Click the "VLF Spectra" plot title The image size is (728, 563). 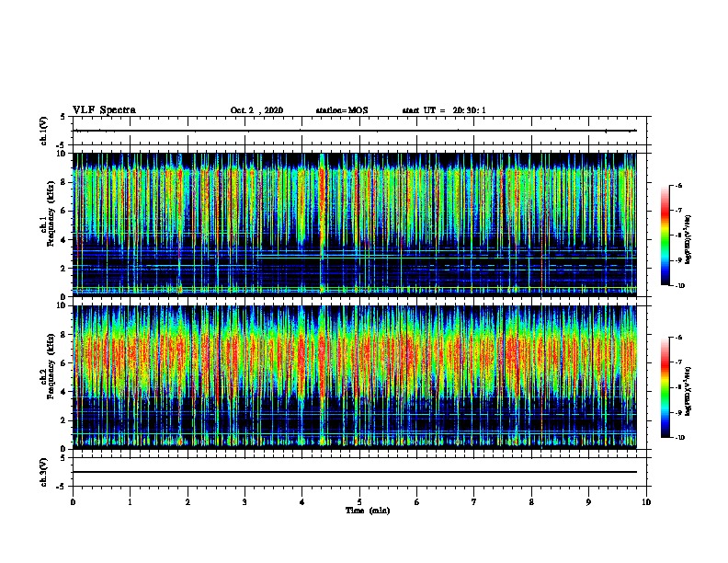[104, 110]
